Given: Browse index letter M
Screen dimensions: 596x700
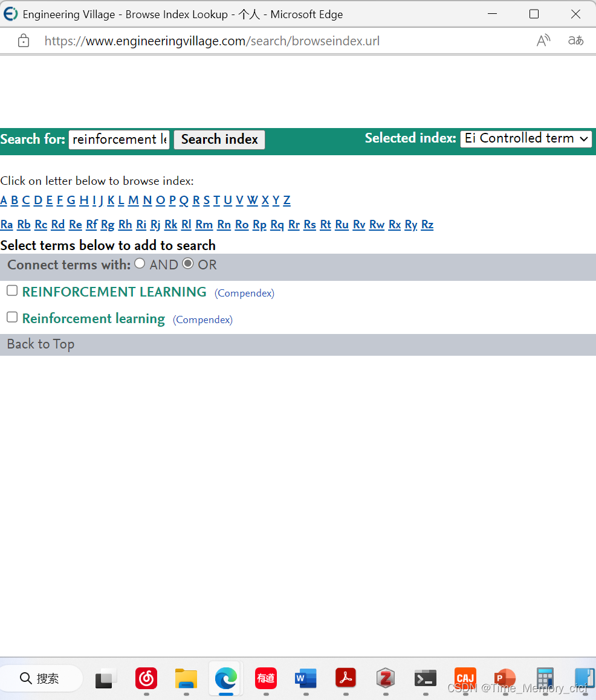Looking at the screenshot, I should click(133, 201).
